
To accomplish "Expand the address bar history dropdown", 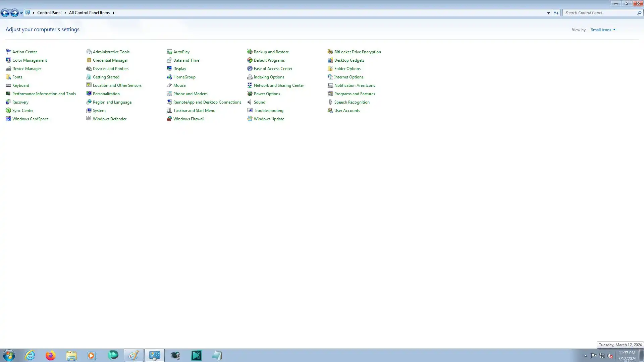I will pos(548,13).
